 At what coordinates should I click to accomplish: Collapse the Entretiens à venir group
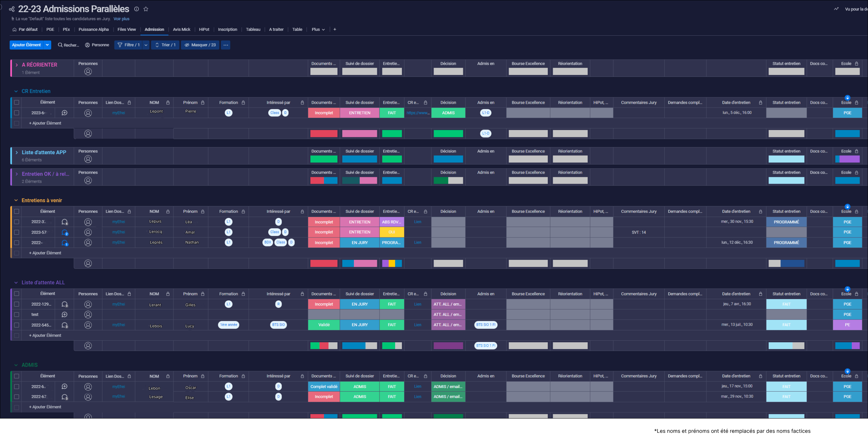[x=16, y=201]
